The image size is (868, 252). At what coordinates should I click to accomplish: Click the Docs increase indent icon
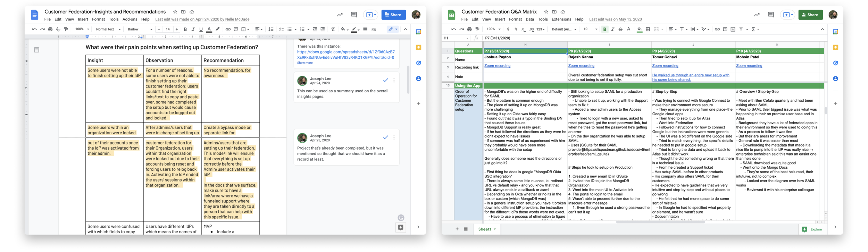(x=323, y=29)
